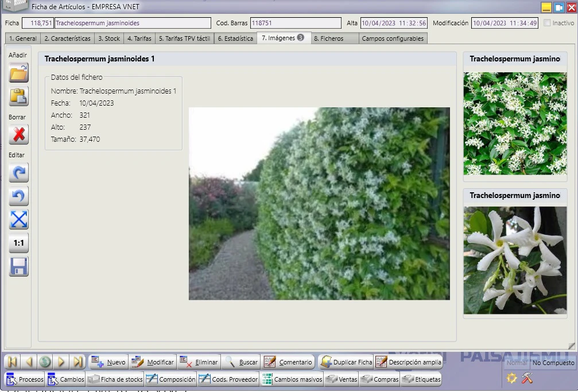The width and height of the screenshot is (578, 392).
Task: Fit image to window icon
Action: point(18,219)
